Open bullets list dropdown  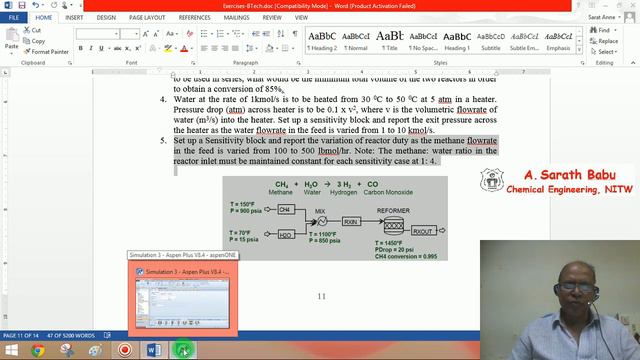coord(212,34)
